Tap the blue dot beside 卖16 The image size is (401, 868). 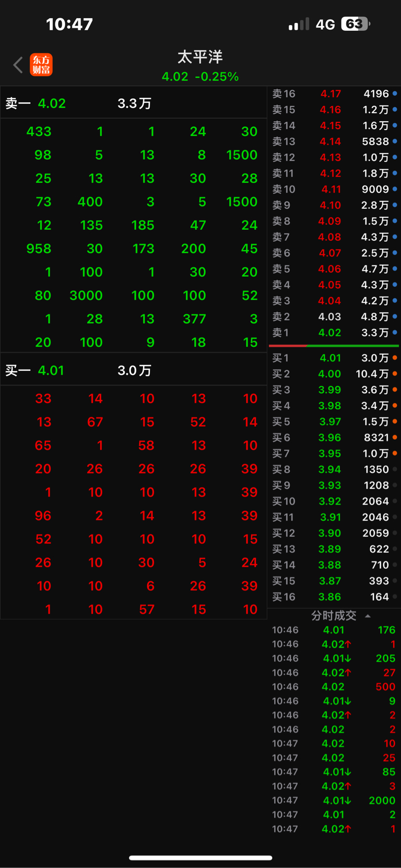click(x=395, y=93)
